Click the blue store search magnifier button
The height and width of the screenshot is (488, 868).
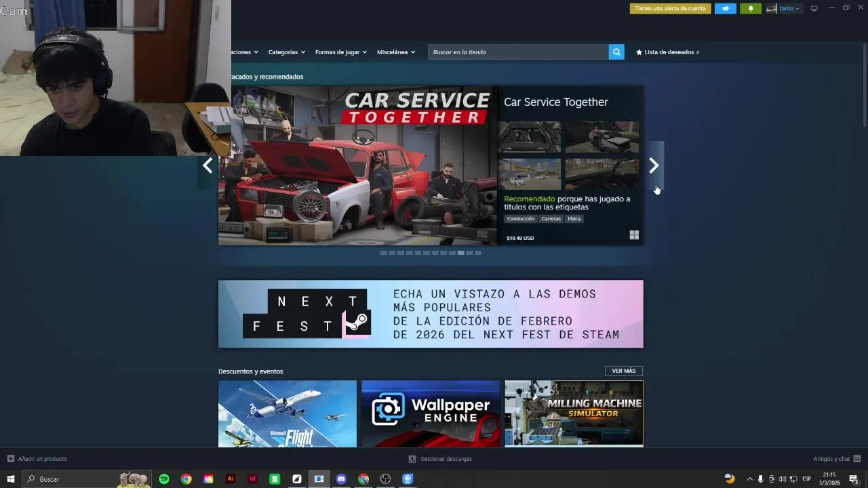pos(616,52)
